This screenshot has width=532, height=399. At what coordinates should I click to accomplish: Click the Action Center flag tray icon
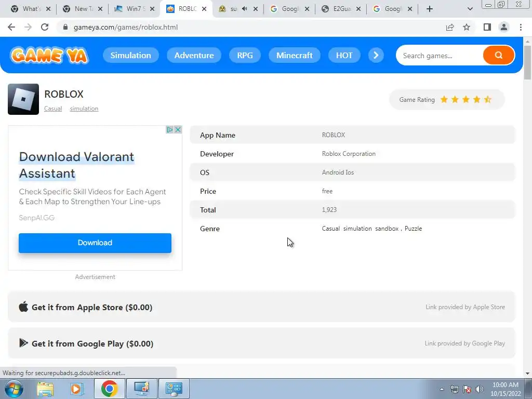click(467, 389)
